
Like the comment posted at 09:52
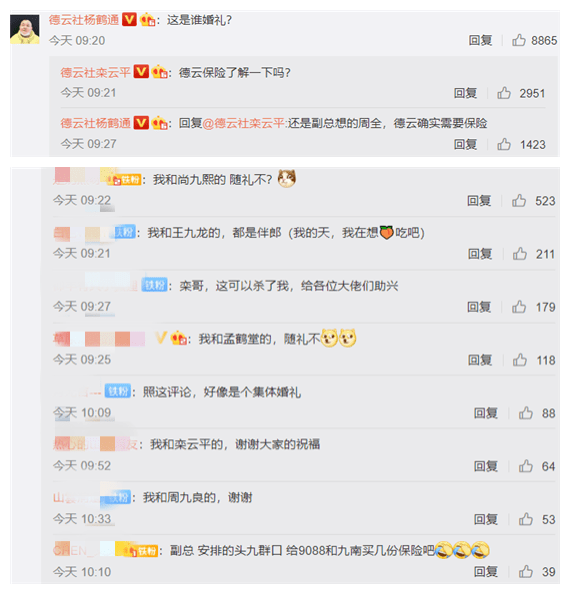tap(526, 466)
